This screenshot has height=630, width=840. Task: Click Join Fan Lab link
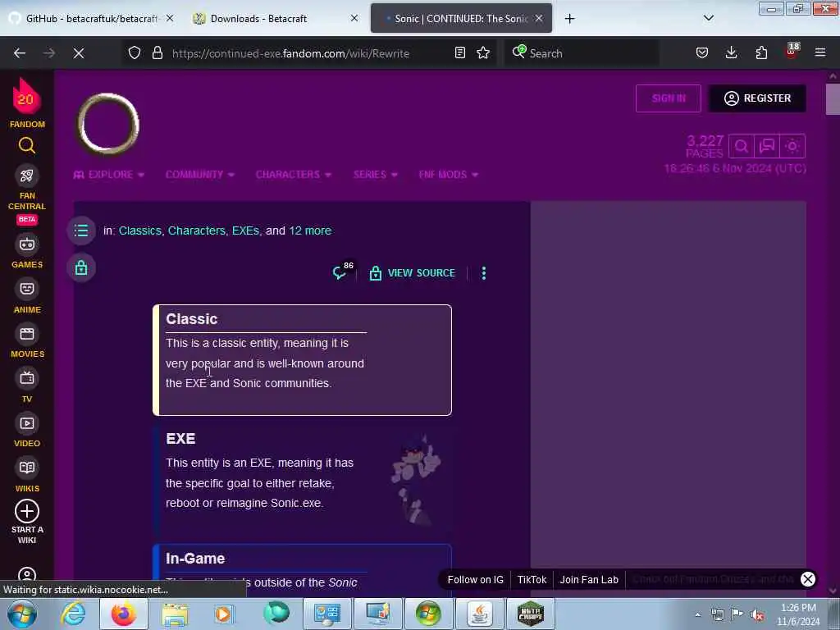click(x=589, y=580)
